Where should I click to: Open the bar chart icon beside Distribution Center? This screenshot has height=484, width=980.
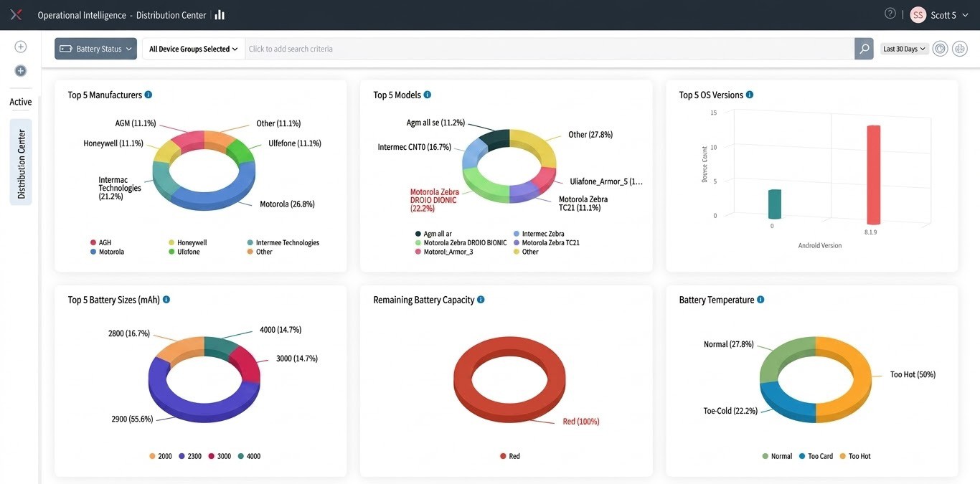coord(220,15)
